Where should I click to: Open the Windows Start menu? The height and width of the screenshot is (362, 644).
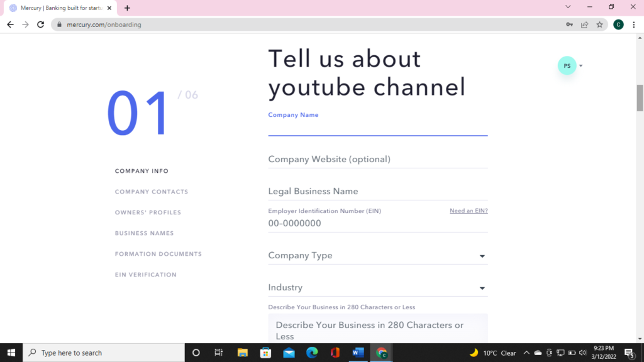11,353
